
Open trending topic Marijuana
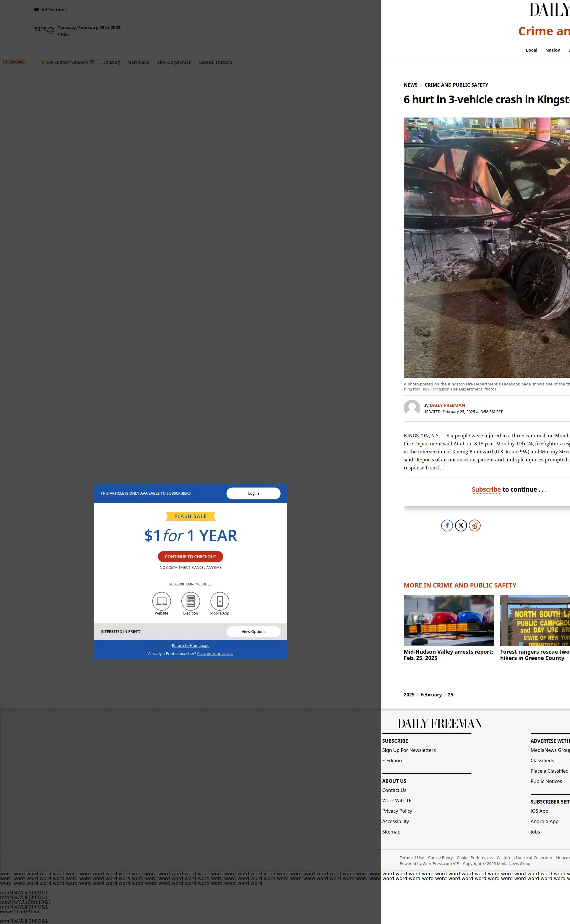point(138,63)
